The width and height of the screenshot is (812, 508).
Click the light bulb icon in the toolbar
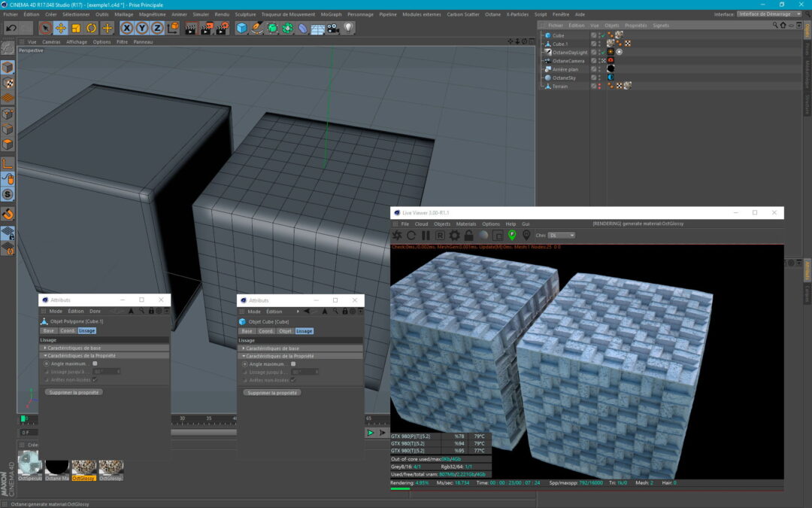(x=348, y=28)
